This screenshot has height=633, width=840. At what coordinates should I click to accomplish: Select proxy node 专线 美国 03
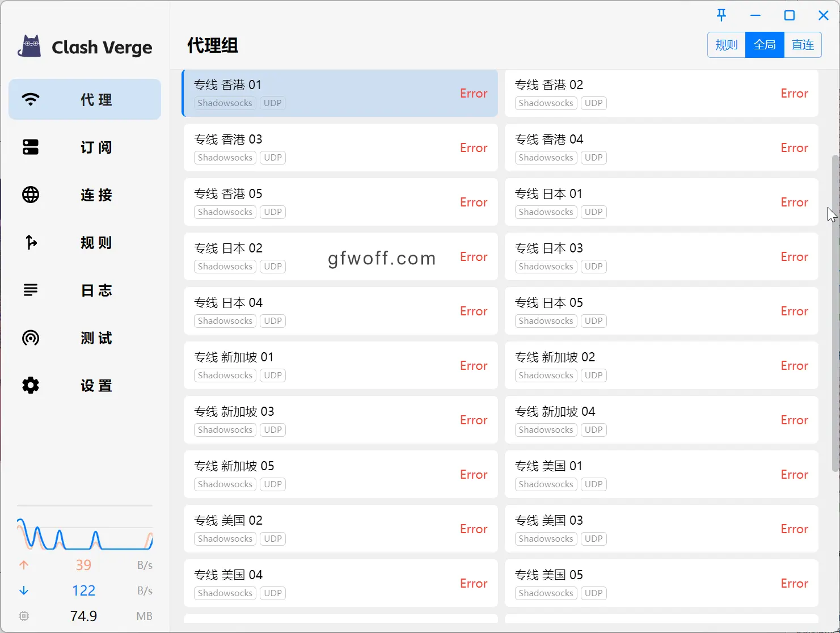point(661,529)
